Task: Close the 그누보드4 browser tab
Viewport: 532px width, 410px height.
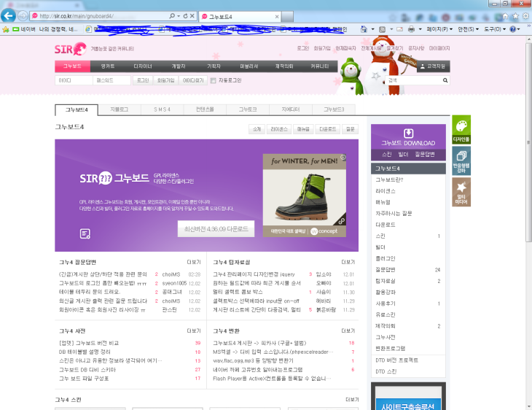Action: (x=277, y=17)
